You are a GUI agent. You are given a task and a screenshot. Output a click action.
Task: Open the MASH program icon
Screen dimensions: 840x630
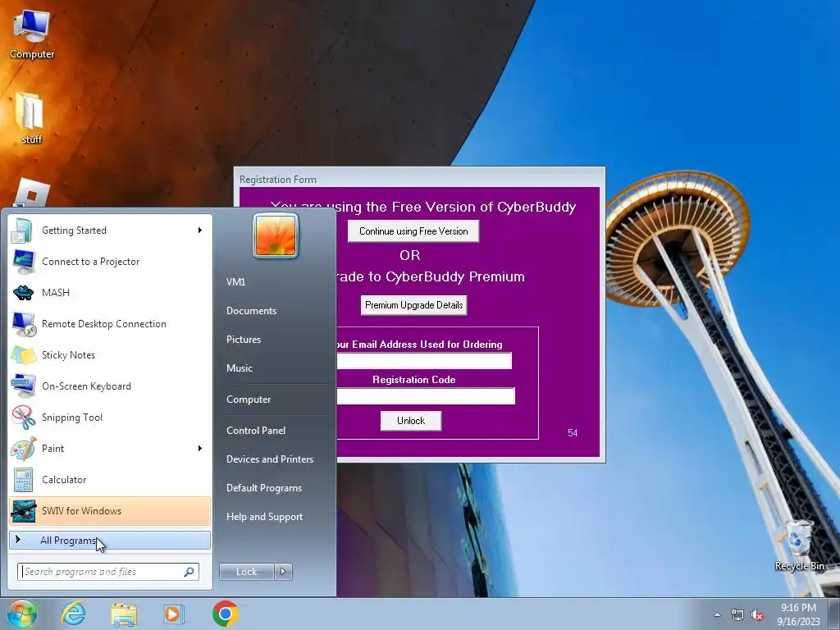pos(24,293)
